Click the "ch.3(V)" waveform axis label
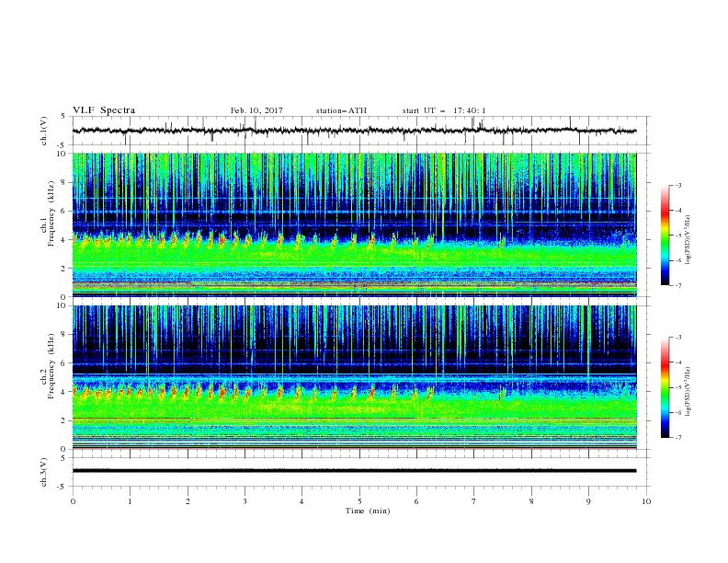Image resolution: width=728 pixels, height=563 pixels. tap(44, 472)
